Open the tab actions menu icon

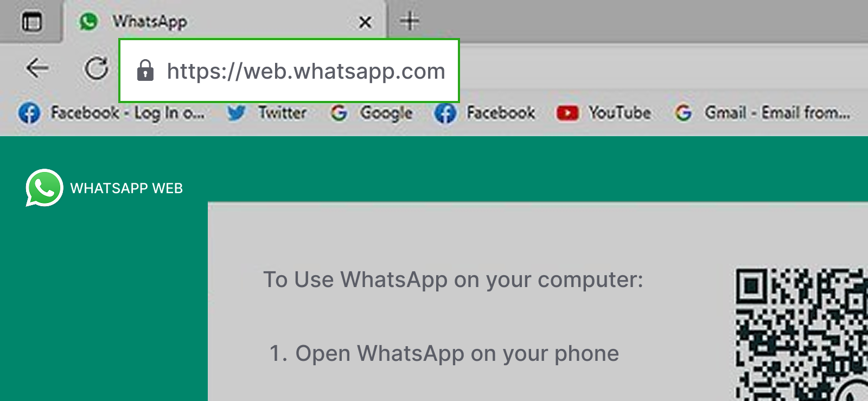click(31, 22)
